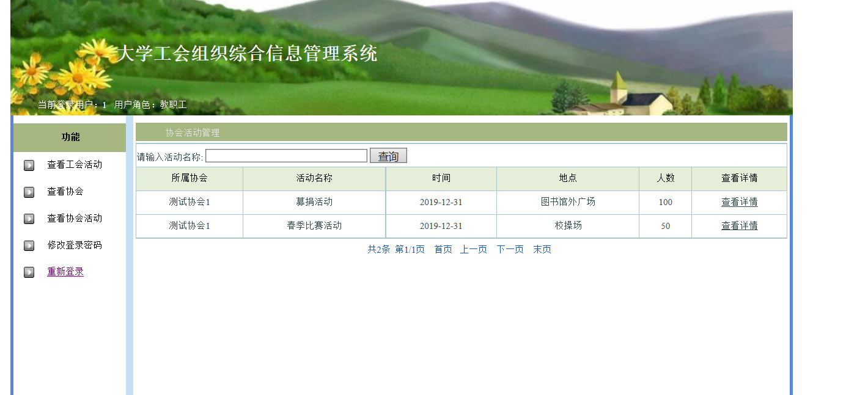Viewport: 868px width, 395px height.
Task: Click 图书馆外广场 location cell
Action: coord(568,202)
